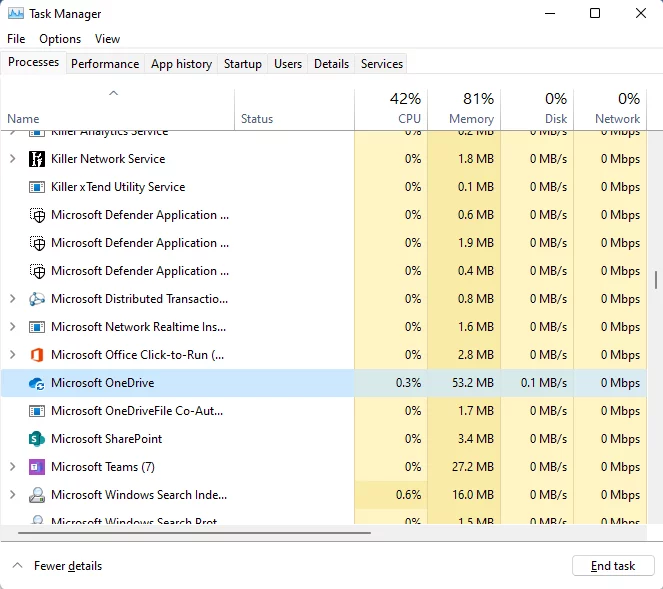The width and height of the screenshot is (663, 589).
Task: Select the Microsoft Teams (7) row text
Action: pos(103,467)
